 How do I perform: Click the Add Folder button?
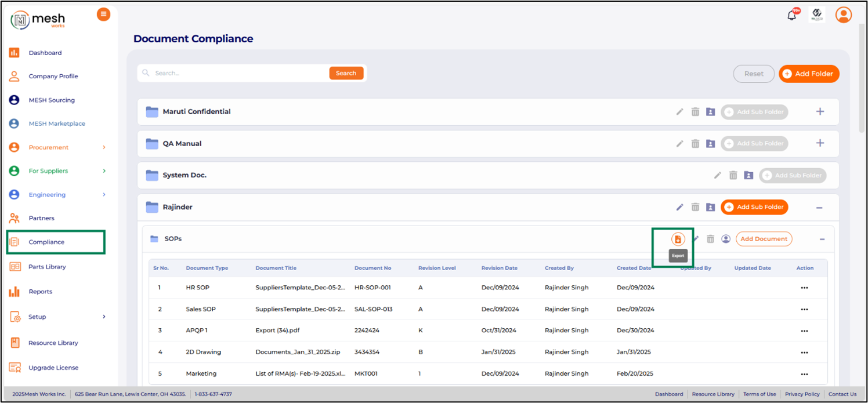click(x=809, y=74)
